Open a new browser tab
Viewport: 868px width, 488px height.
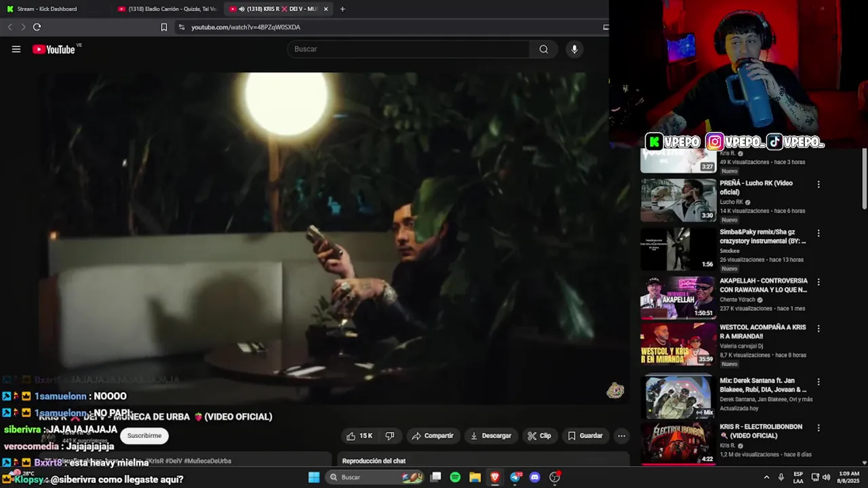(342, 9)
